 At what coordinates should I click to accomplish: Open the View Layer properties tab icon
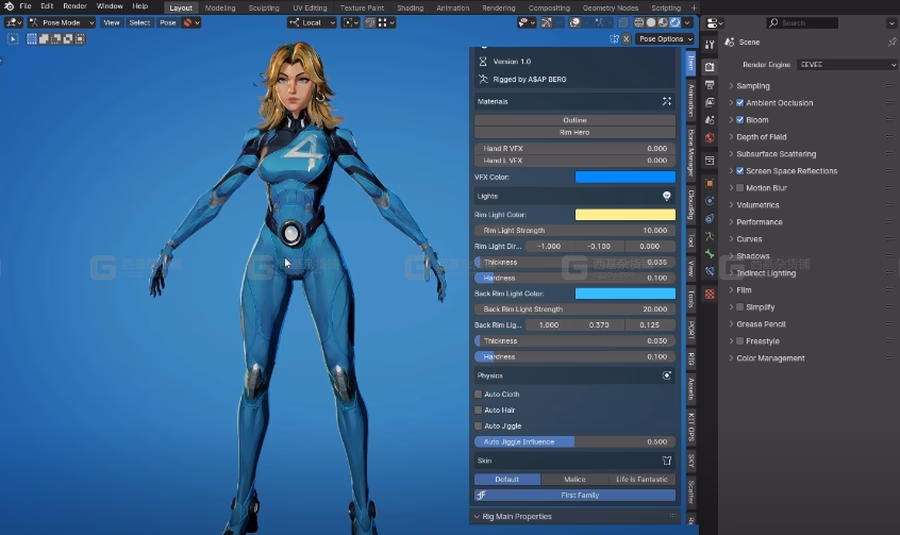pos(710,102)
